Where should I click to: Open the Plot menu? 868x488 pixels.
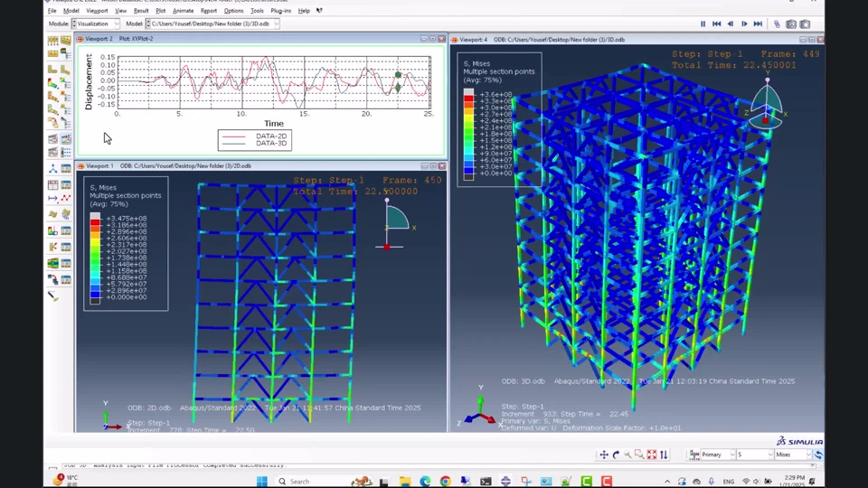point(161,11)
